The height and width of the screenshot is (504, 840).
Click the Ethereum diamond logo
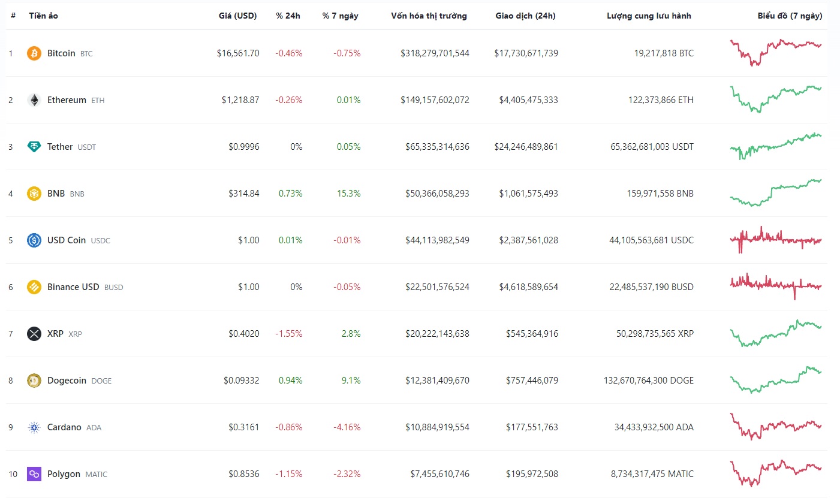[x=34, y=100]
